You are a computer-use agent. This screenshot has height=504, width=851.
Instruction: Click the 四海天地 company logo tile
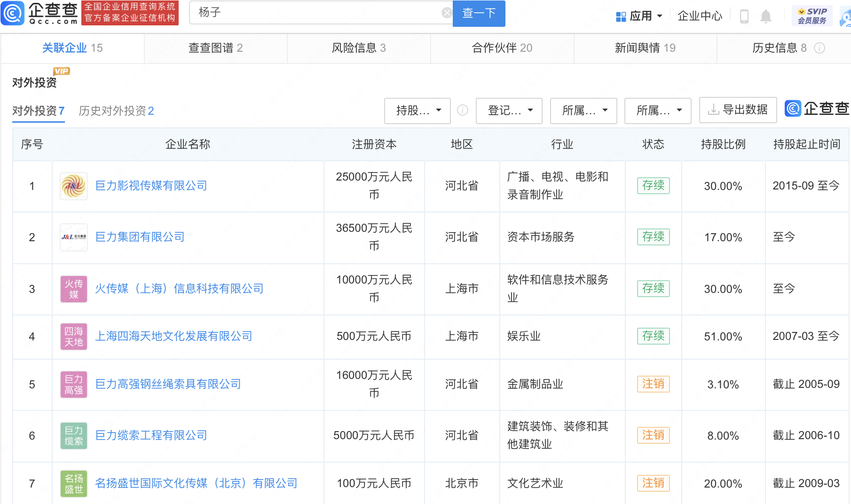(x=74, y=337)
